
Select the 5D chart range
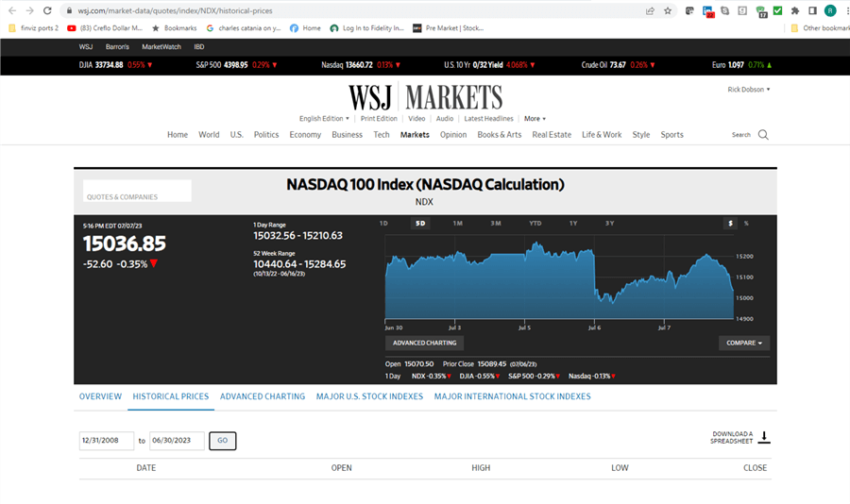420,224
